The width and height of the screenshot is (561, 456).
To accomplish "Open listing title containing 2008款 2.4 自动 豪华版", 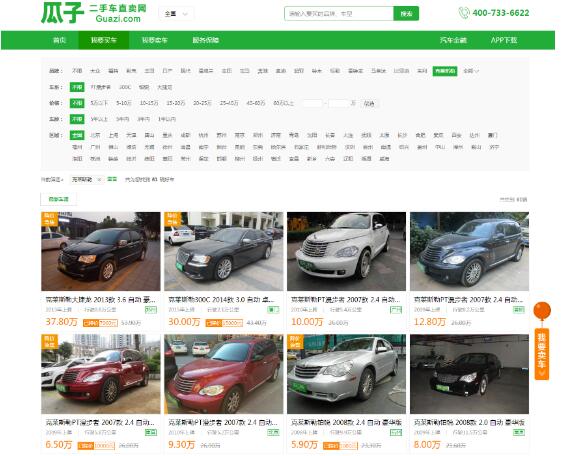I will point(346,422).
